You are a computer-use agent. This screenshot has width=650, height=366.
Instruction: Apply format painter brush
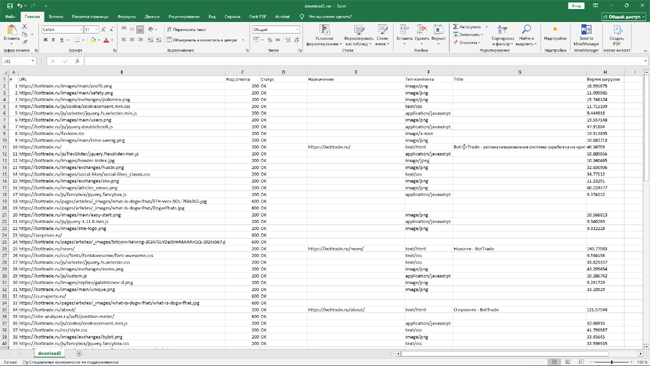(x=24, y=42)
